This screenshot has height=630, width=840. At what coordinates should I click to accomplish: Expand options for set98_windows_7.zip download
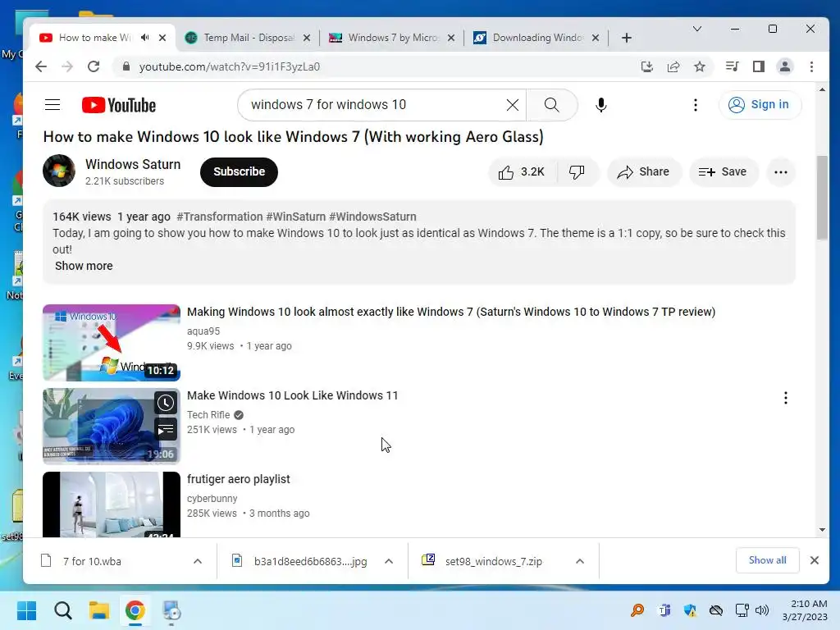coord(580,561)
